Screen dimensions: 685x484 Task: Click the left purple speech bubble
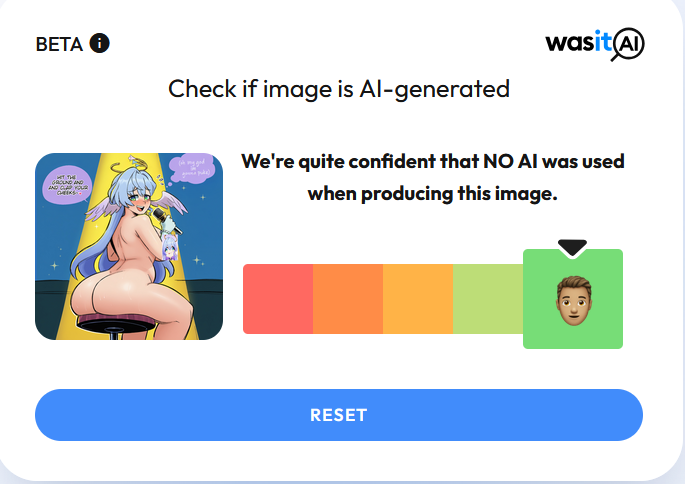point(67,185)
